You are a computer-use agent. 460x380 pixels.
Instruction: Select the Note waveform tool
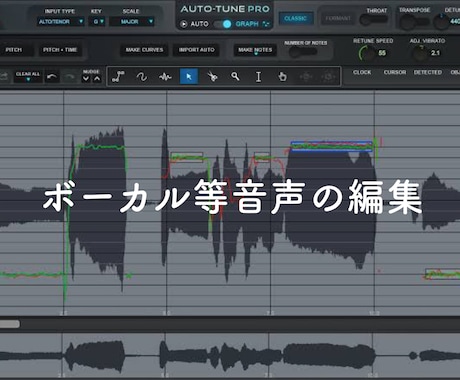[165, 77]
